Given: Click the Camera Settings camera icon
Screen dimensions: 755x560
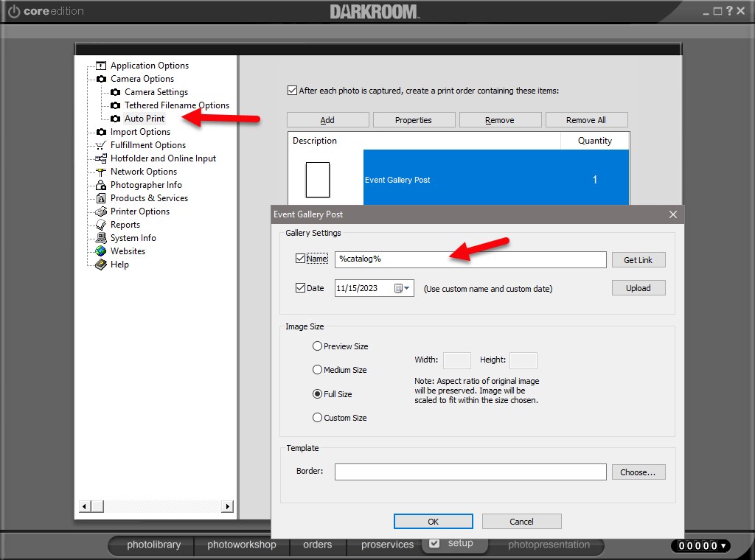Looking at the screenshot, I should pos(115,92).
